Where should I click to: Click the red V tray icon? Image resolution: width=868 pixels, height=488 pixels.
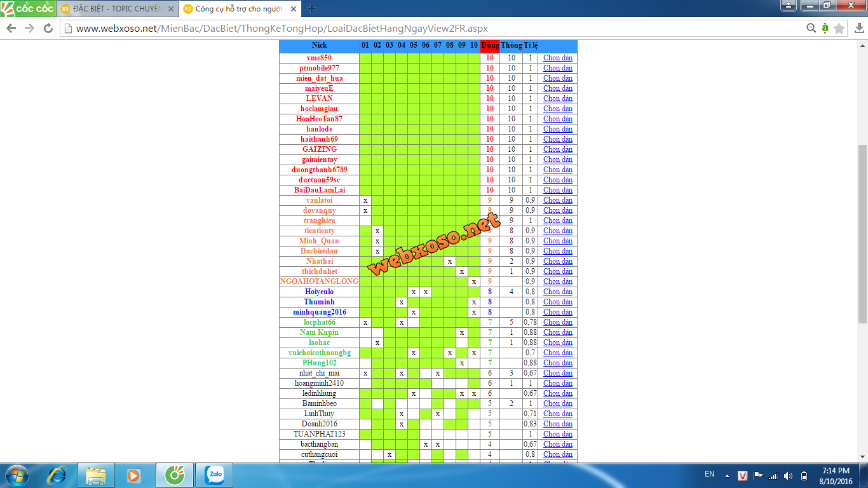[743, 475]
